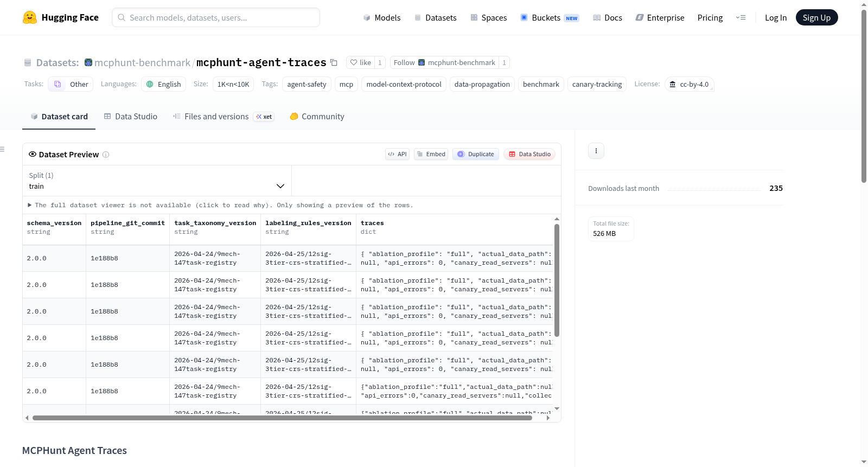The height and width of the screenshot is (467, 868).
Task: Open the three-dot options menu in sidebar
Action: (x=596, y=151)
